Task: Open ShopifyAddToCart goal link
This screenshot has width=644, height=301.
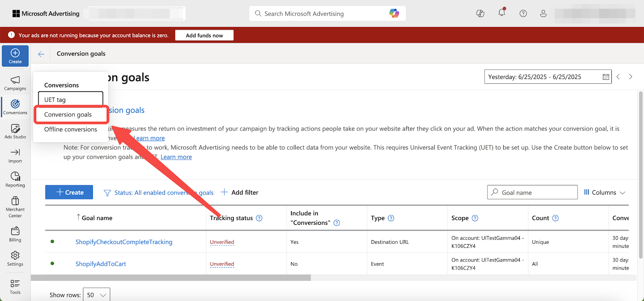Action: pyautogui.click(x=101, y=264)
